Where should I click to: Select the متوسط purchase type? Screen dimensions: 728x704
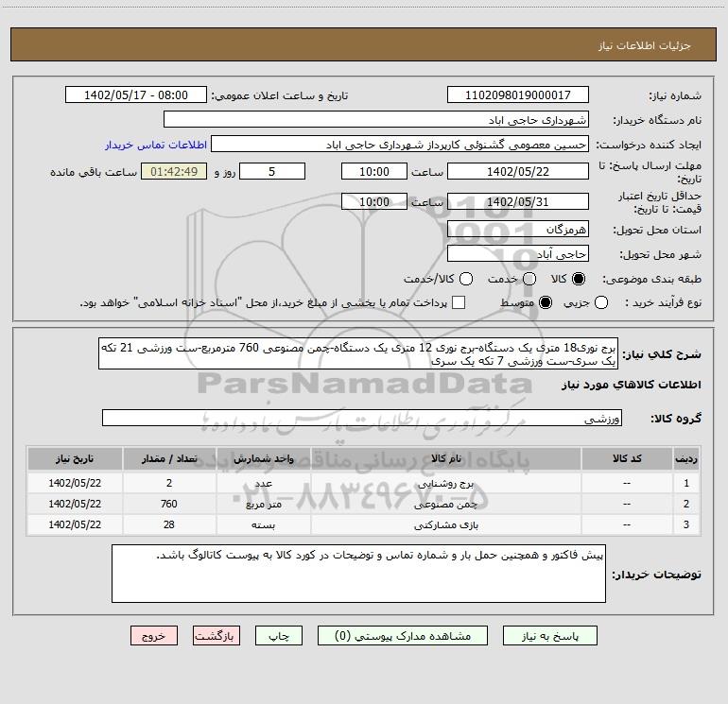(546, 302)
